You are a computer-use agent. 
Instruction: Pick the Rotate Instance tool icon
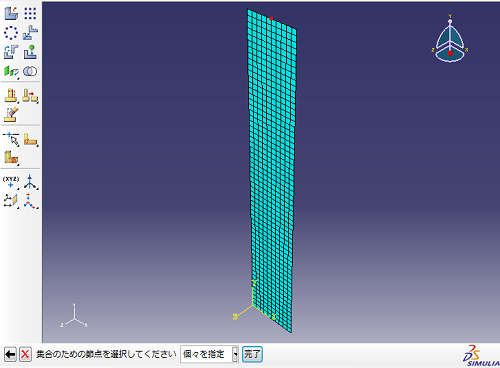pyautogui.click(x=11, y=52)
